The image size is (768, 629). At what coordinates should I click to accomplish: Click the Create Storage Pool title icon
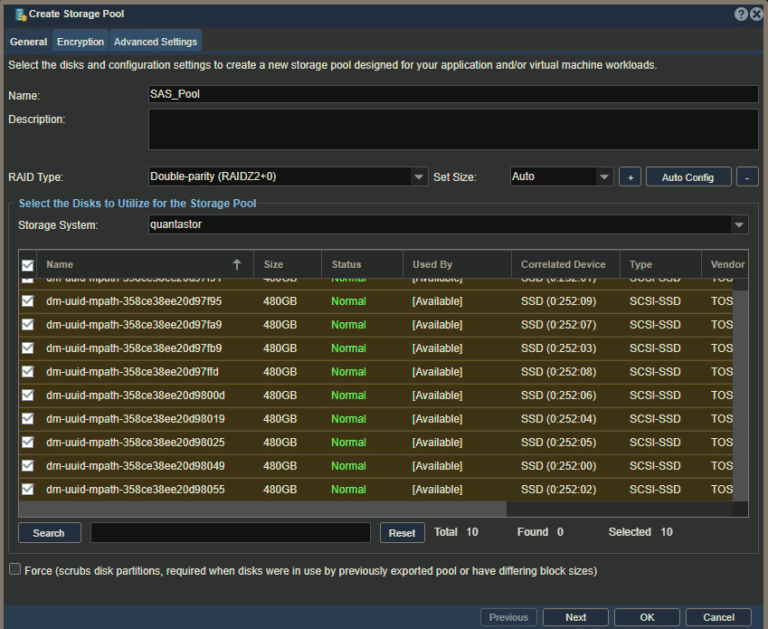coord(20,15)
